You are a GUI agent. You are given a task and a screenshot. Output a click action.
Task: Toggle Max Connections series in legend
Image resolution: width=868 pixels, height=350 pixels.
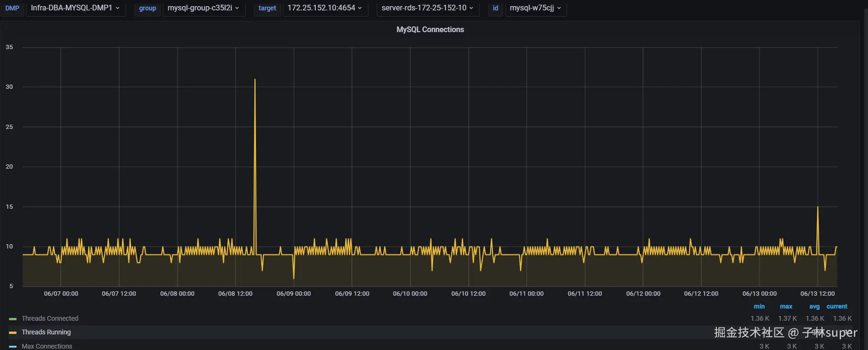click(x=47, y=346)
